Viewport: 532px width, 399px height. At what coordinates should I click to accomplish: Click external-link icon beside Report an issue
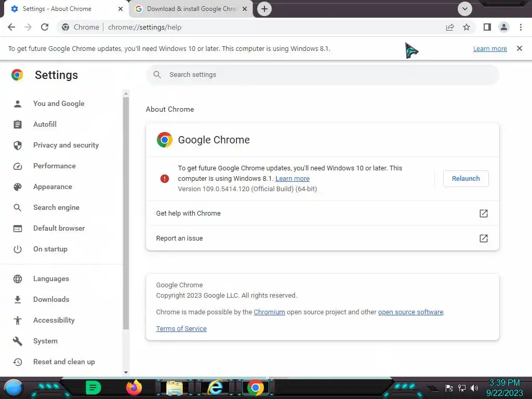click(x=484, y=238)
